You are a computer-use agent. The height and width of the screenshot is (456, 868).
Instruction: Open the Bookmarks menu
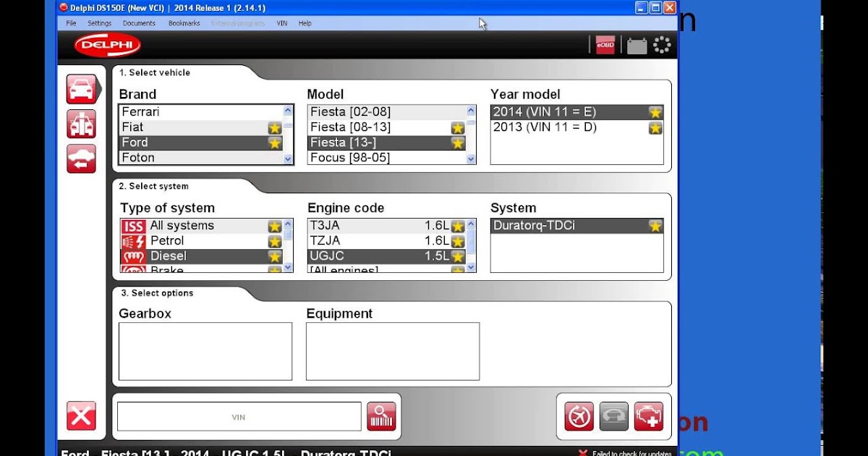click(x=184, y=23)
